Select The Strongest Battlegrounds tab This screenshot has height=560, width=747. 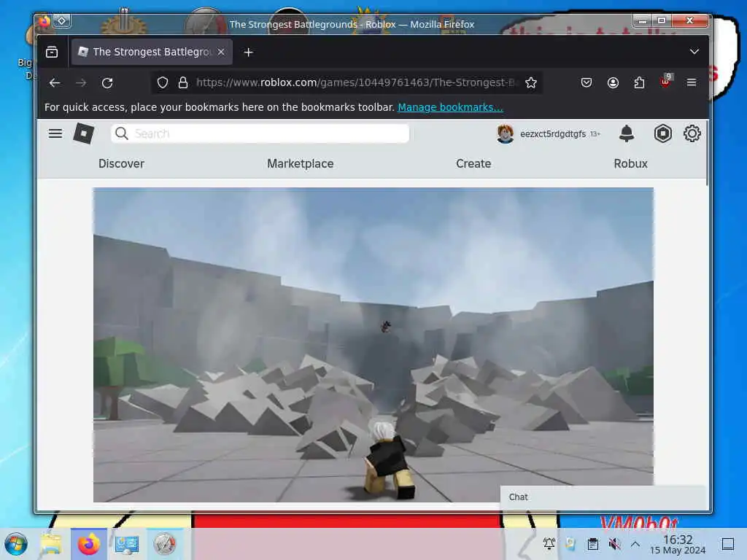[x=152, y=52]
